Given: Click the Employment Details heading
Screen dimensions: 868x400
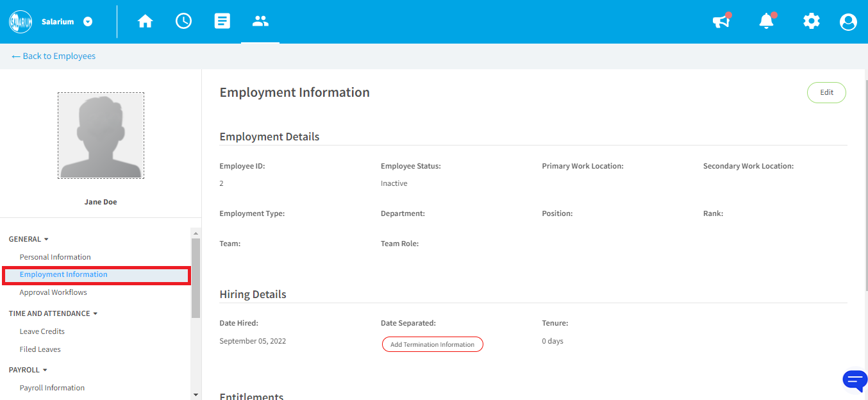Looking at the screenshot, I should point(269,137).
